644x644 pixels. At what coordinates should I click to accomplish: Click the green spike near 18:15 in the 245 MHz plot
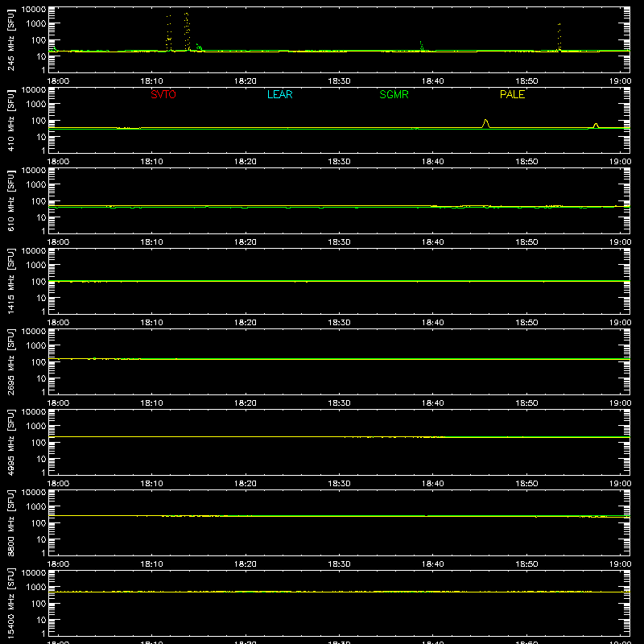(199, 47)
